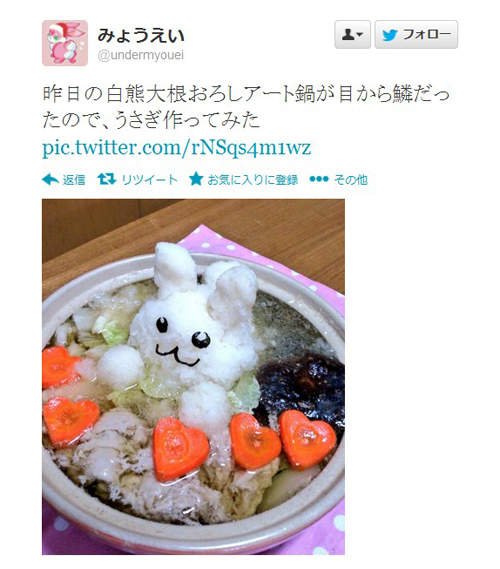Image resolution: width=500 pixels, height=569 pixels.
Task: Open the pink character profile avatar
Action: [x=65, y=43]
